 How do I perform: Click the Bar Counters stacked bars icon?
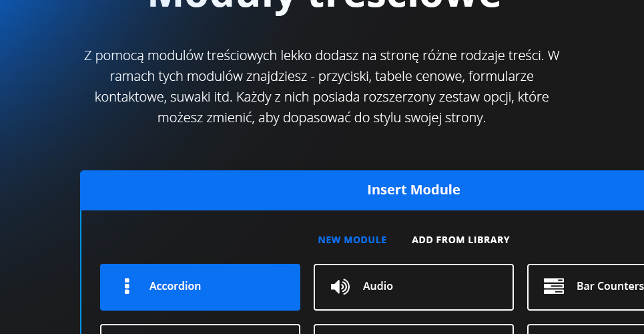(x=554, y=287)
